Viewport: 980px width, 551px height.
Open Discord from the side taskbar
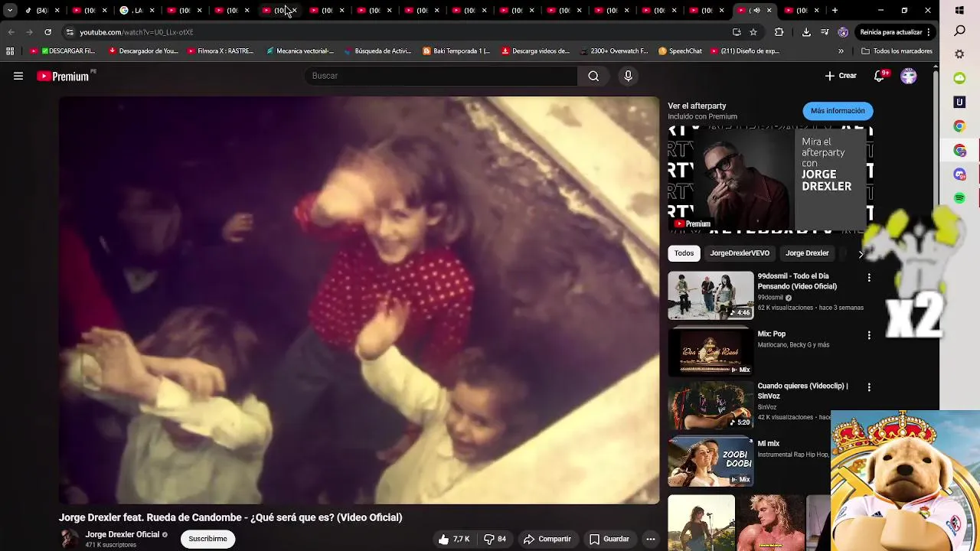pos(959,174)
